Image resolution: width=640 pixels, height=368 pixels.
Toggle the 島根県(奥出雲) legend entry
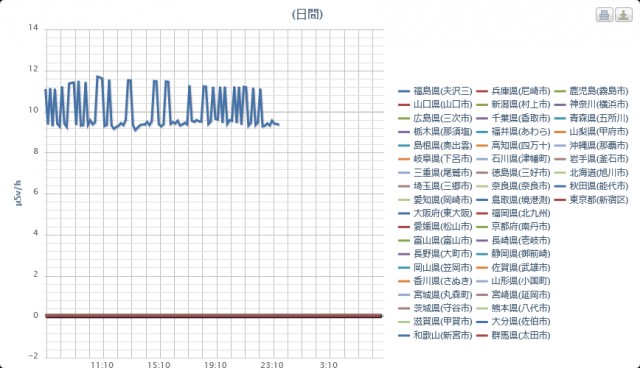[435, 145]
